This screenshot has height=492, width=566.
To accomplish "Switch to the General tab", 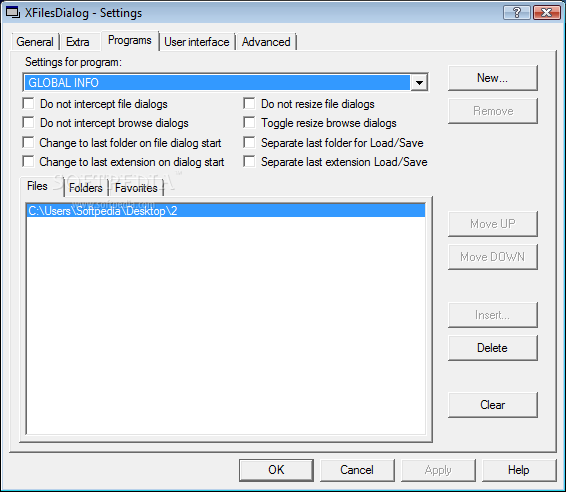I will coord(35,42).
